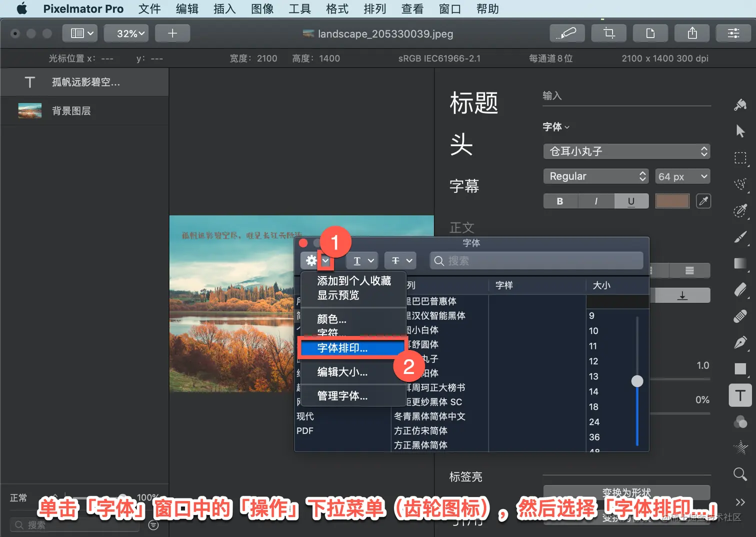This screenshot has width=756, height=537.
Task: Open the Crop tool in top toolbar
Action: (608, 33)
